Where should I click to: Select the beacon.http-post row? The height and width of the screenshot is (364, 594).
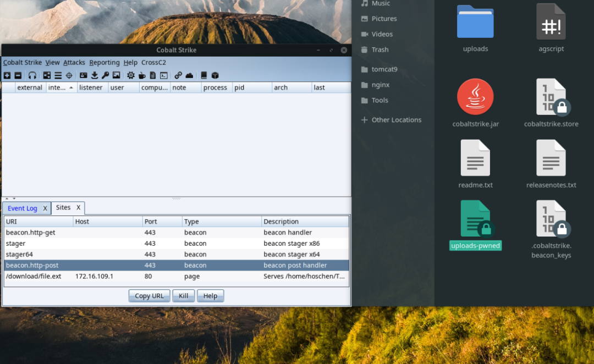click(177, 266)
